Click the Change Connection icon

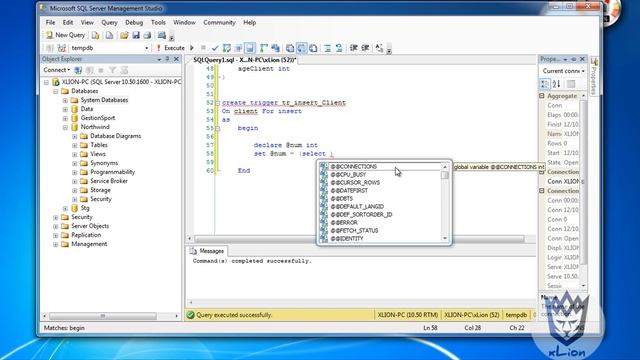(x=62, y=48)
